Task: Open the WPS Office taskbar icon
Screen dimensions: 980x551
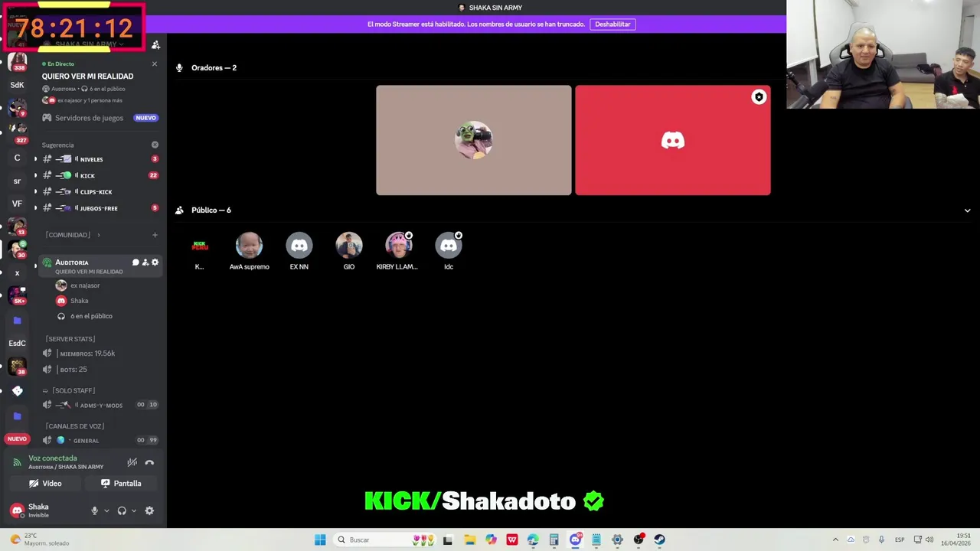Action: click(x=511, y=540)
